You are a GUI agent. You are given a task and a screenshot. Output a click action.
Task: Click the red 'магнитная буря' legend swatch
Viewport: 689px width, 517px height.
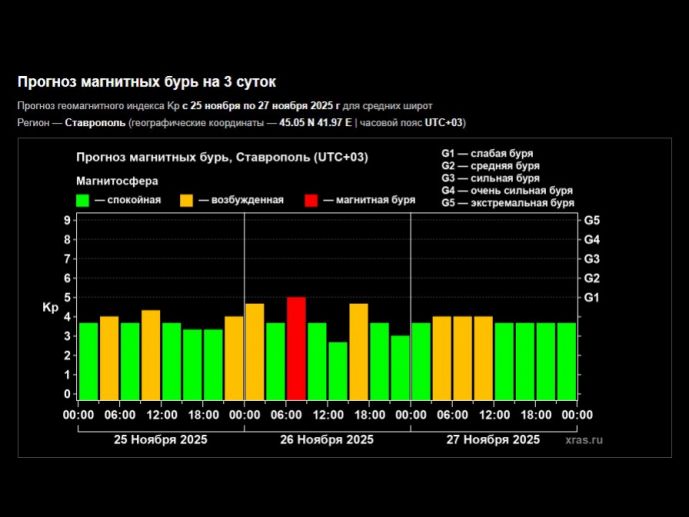[x=311, y=200]
